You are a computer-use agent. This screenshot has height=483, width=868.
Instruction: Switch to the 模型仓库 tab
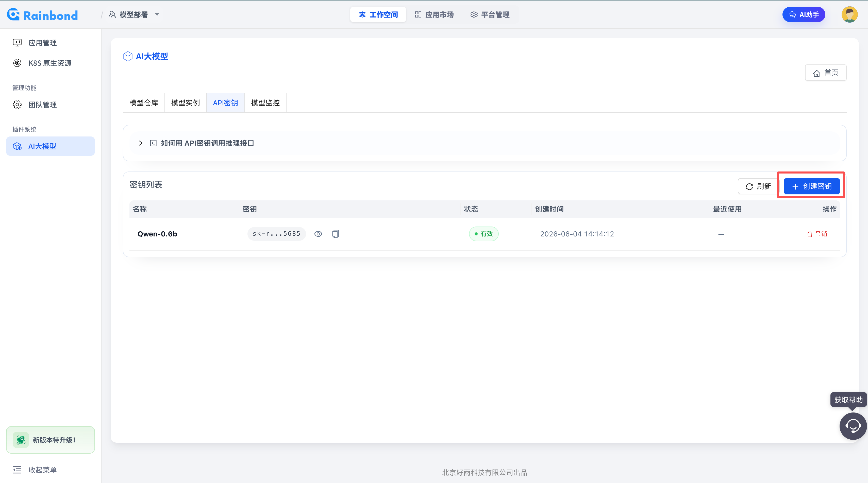(144, 103)
